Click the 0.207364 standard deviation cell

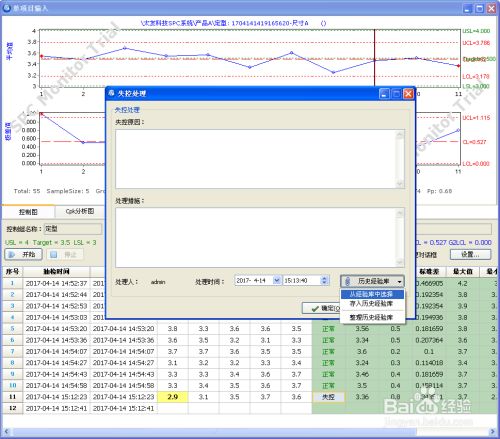tap(429, 340)
